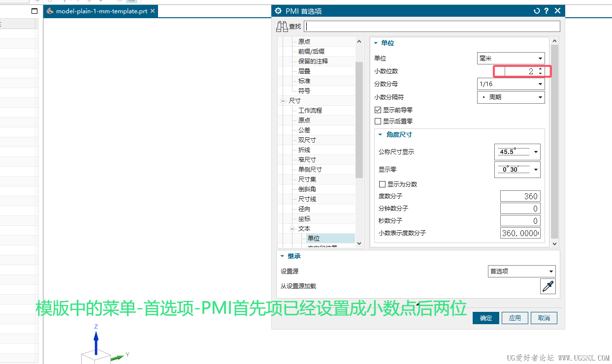Click the binoculars find icon
The width and height of the screenshot is (612, 364).
pyautogui.click(x=282, y=27)
